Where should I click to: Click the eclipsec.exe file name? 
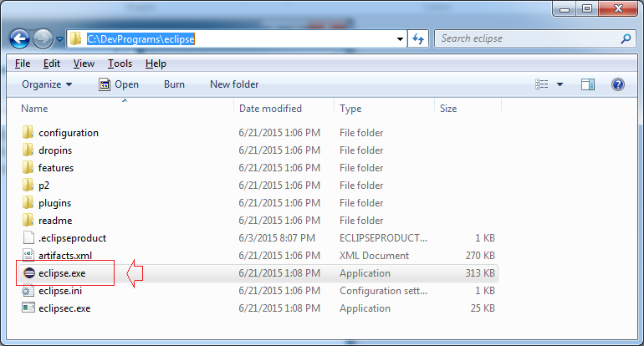(x=64, y=308)
